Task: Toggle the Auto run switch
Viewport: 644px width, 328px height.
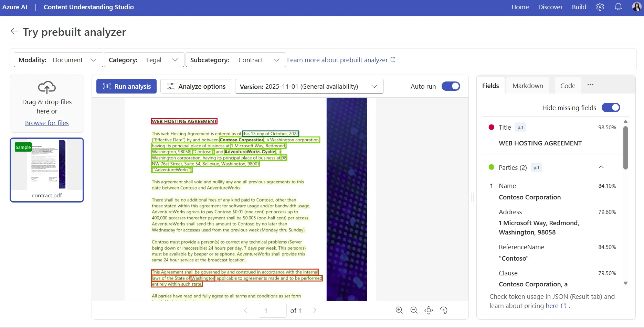Action: click(451, 86)
